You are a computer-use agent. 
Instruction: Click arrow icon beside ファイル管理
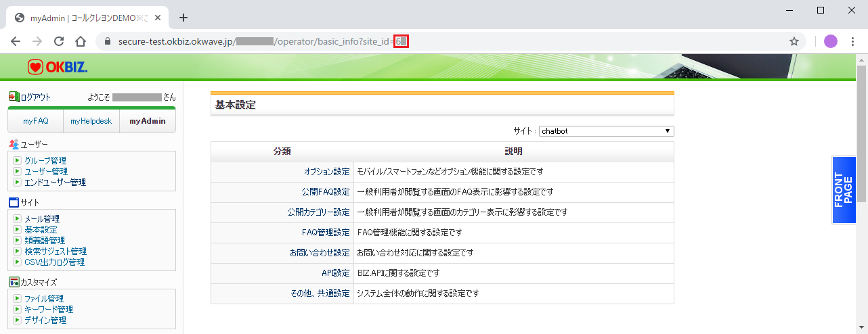(x=18, y=299)
